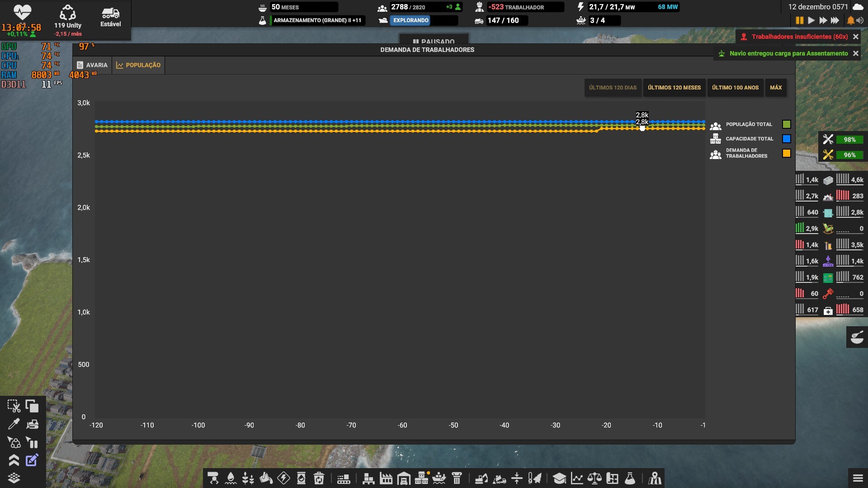Open the farming build menu
This screenshot has height=488, width=868.
pos(248,478)
